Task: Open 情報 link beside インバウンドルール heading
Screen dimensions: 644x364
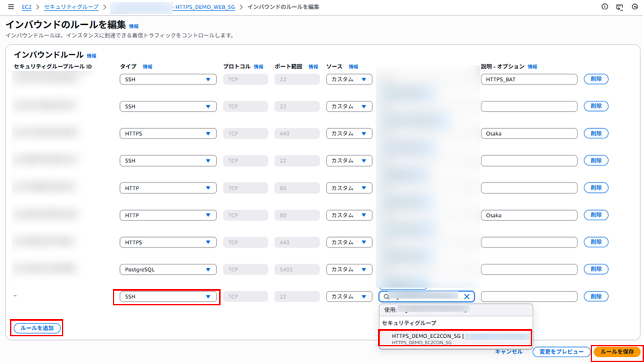Action: 91,56
